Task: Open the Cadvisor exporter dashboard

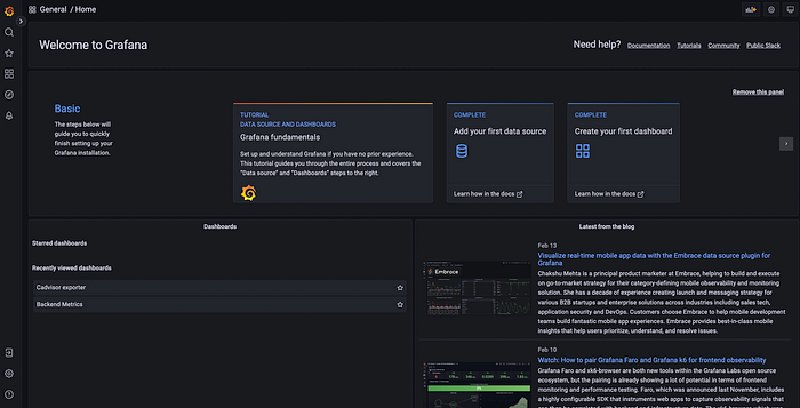Action: click(x=220, y=288)
